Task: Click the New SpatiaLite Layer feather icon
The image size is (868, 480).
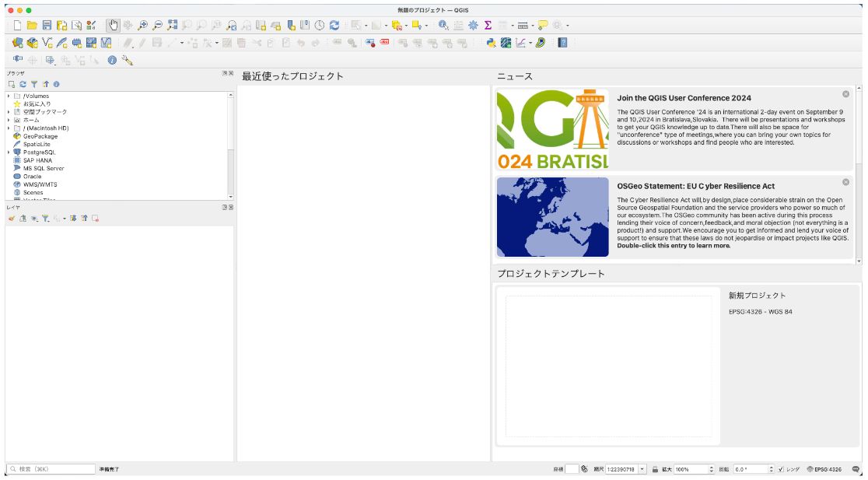Action: pos(62,43)
